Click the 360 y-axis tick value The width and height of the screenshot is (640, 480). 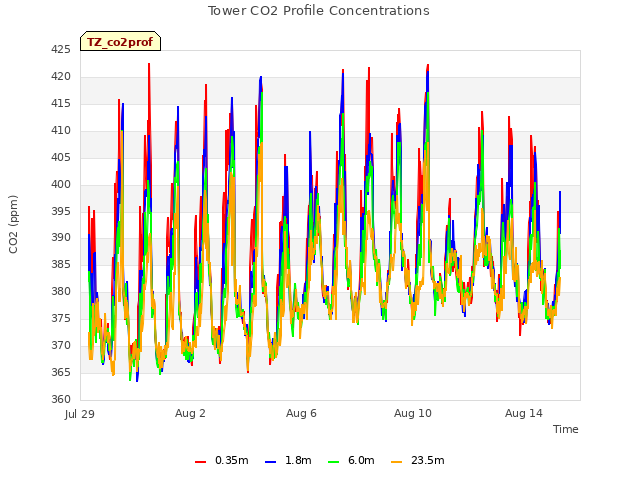(x=60, y=399)
